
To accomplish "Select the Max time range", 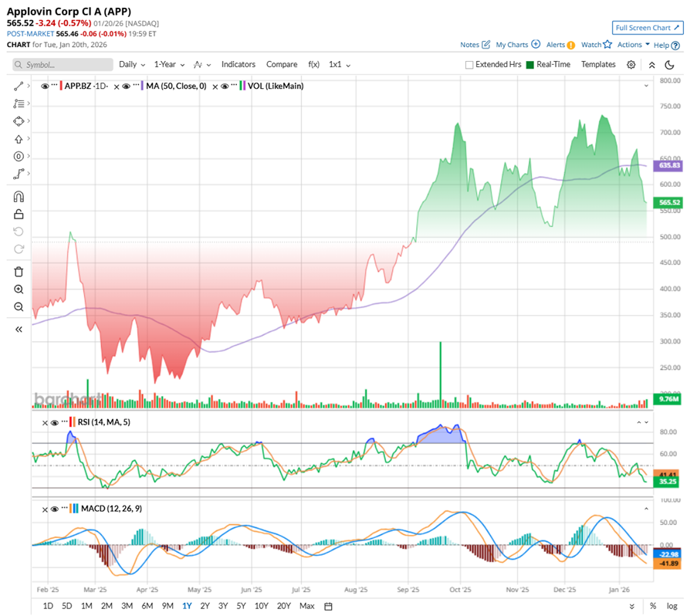I will (x=306, y=606).
